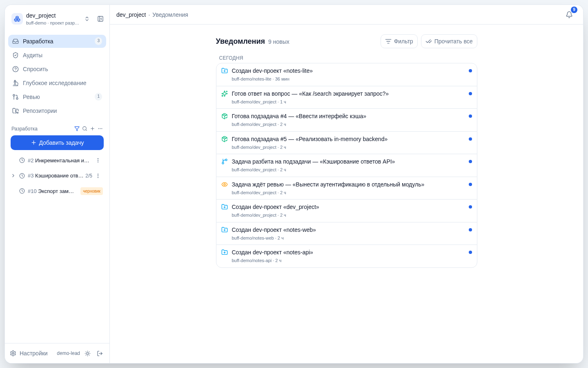Click unread dot on notes-api notification
The height and width of the screenshot is (368, 588).
pyautogui.click(x=470, y=252)
